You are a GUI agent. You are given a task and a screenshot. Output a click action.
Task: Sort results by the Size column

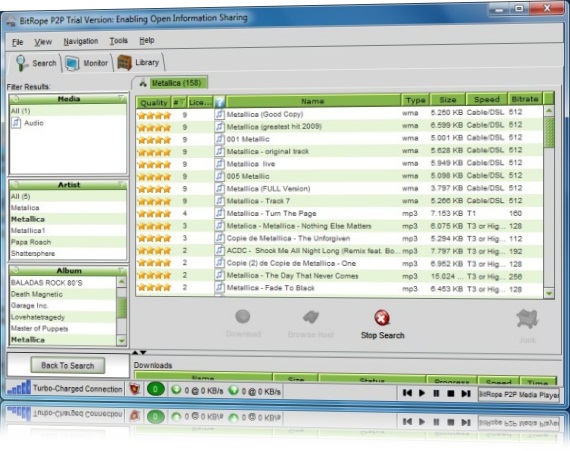click(447, 99)
